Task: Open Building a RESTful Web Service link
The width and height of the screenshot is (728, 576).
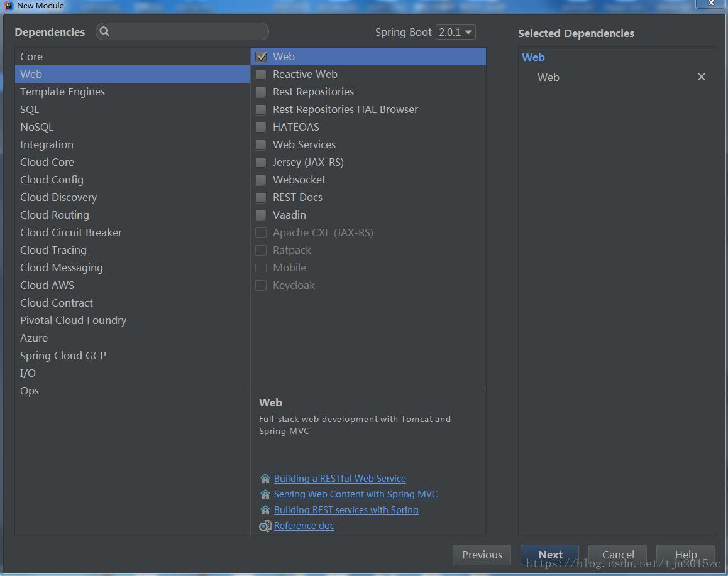Action: [340, 478]
